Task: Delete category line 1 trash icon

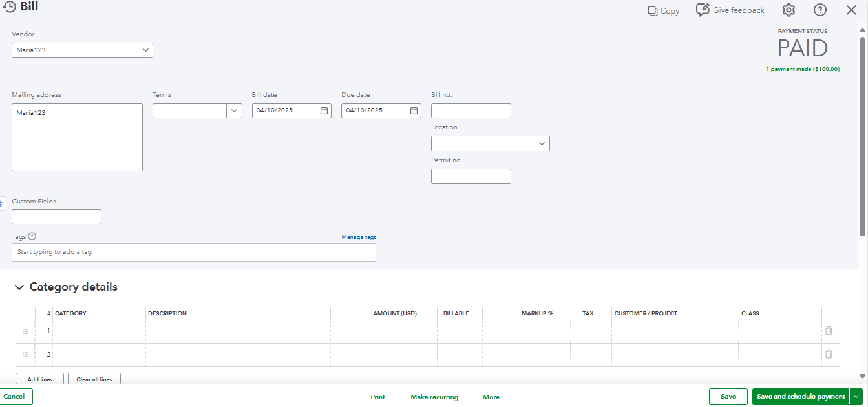Action: [829, 331]
